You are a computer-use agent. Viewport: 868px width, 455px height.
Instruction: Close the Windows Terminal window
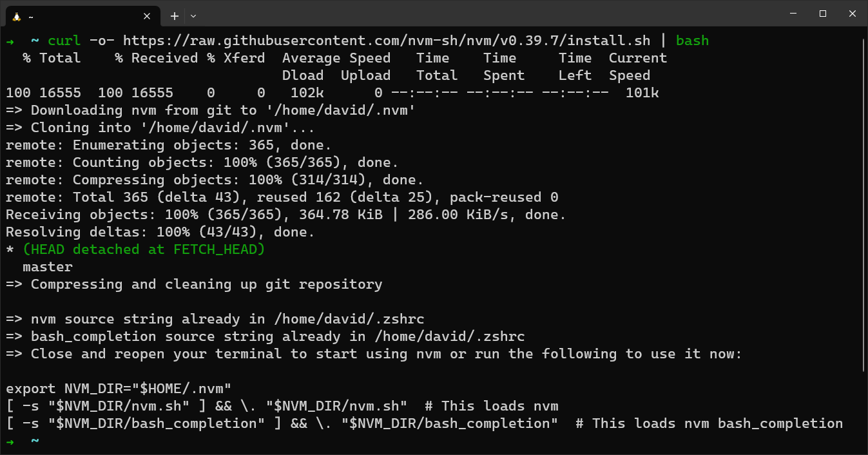pos(853,14)
